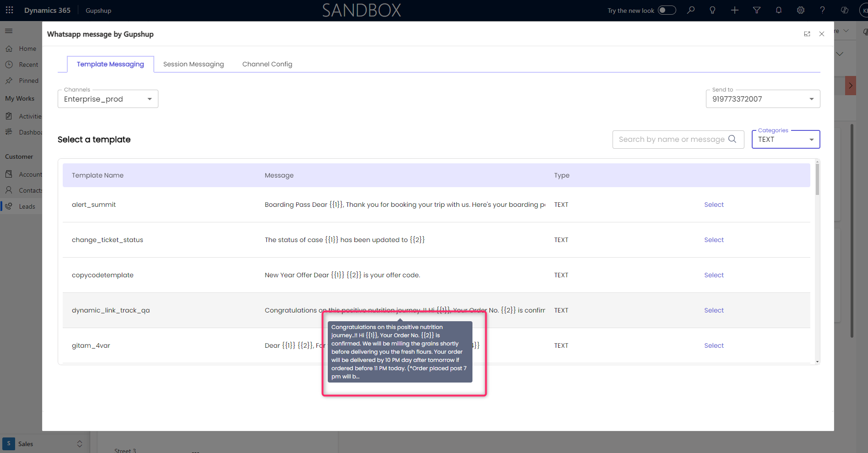This screenshot has width=868, height=453.
Task: Expand the Sales area switcher chevrons
Action: pos(80,444)
